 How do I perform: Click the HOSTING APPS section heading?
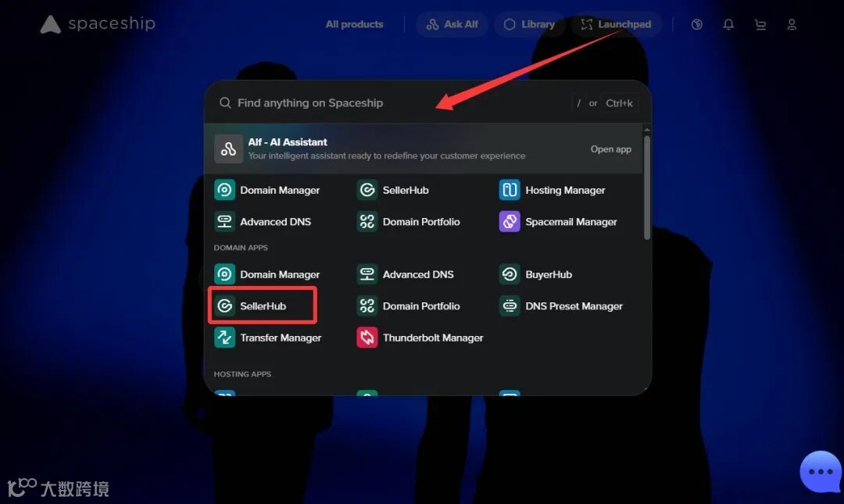(242, 374)
